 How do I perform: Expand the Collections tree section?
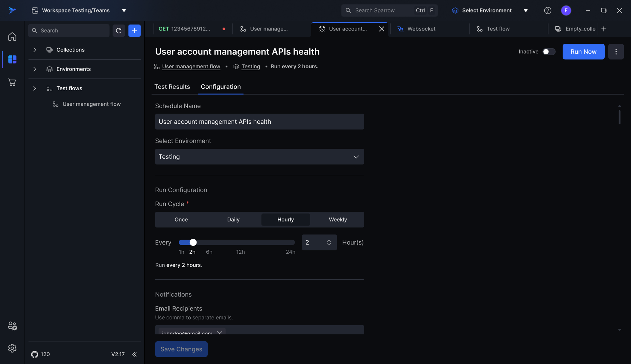pos(35,50)
